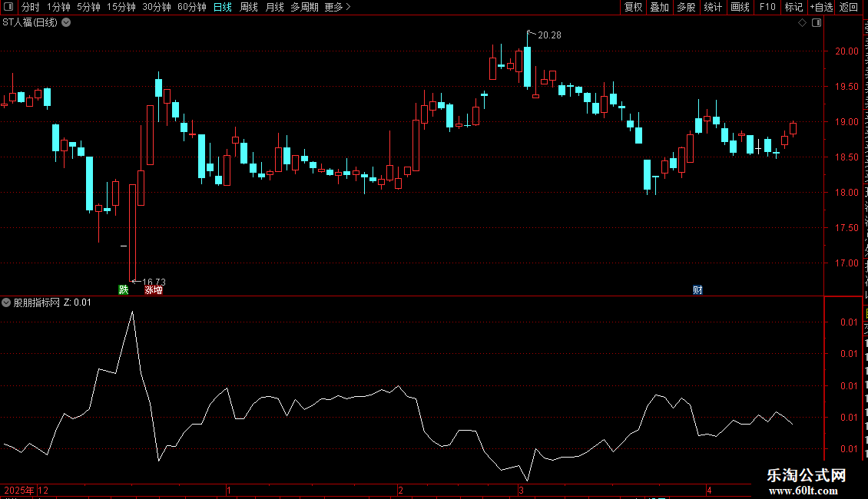Viewport: 868px width, 499px height.
Task: Open the 画线 drawing tools
Action: (x=740, y=7)
